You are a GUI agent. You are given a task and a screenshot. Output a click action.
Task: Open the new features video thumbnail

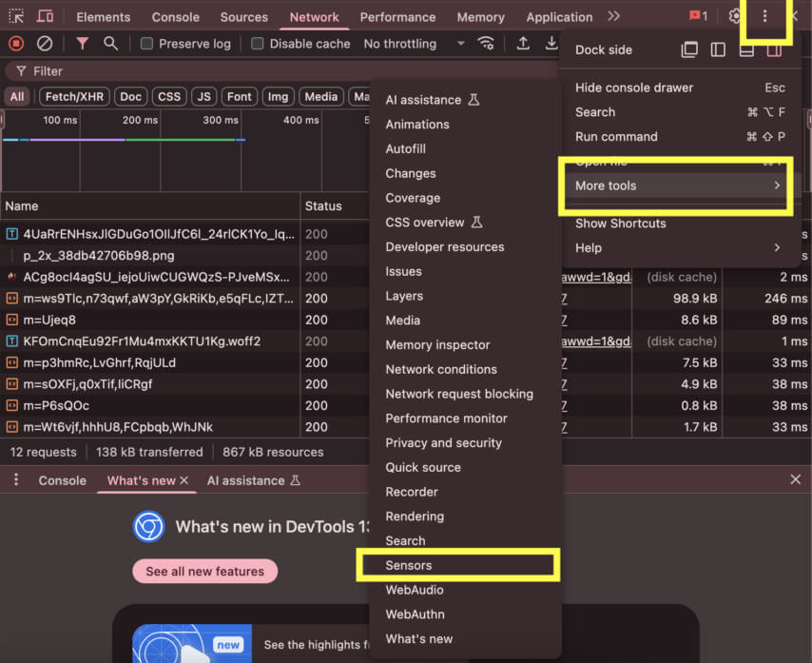192,643
